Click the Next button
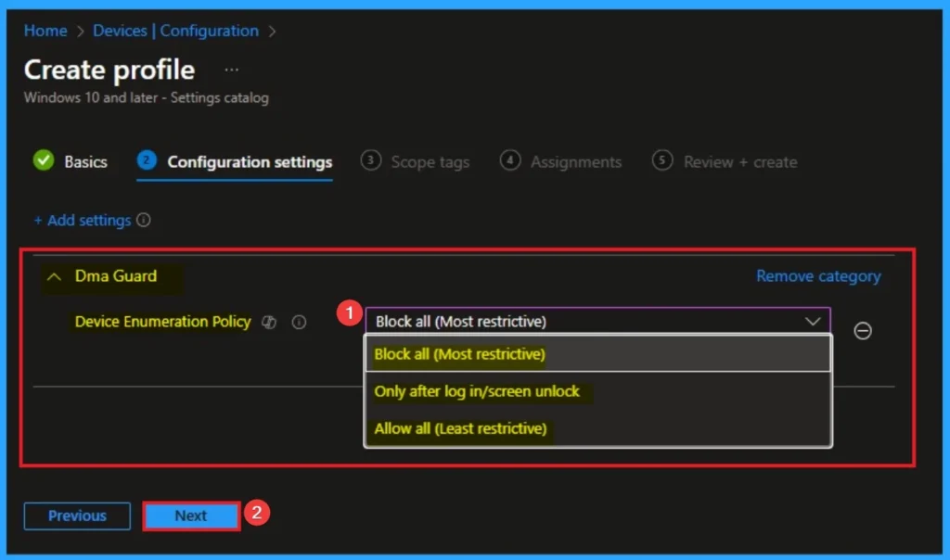The height and width of the screenshot is (560, 950). point(191,516)
